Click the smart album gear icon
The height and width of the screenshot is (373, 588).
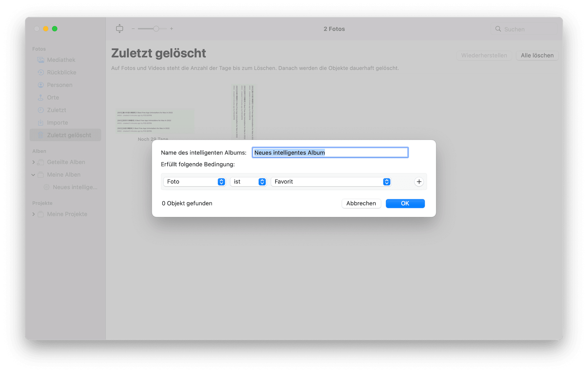coord(46,187)
